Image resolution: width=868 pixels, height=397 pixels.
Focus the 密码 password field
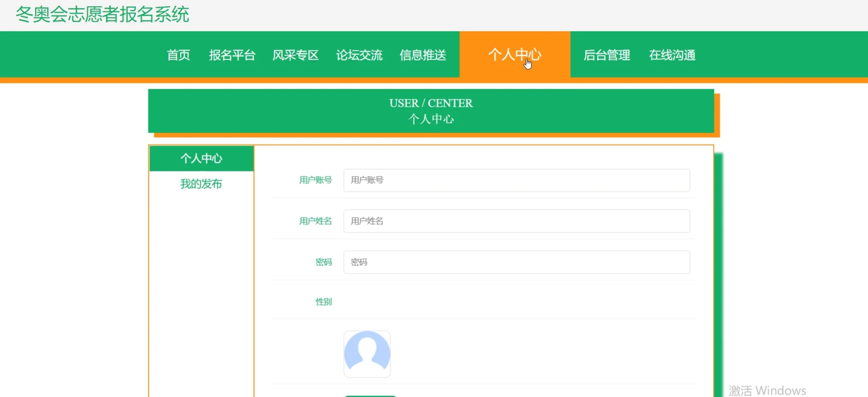tap(516, 262)
